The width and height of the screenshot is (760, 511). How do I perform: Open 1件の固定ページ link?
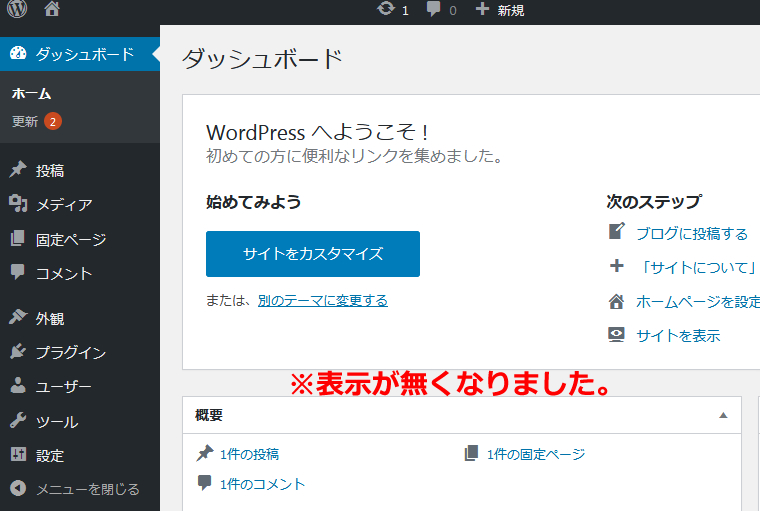[536, 454]
